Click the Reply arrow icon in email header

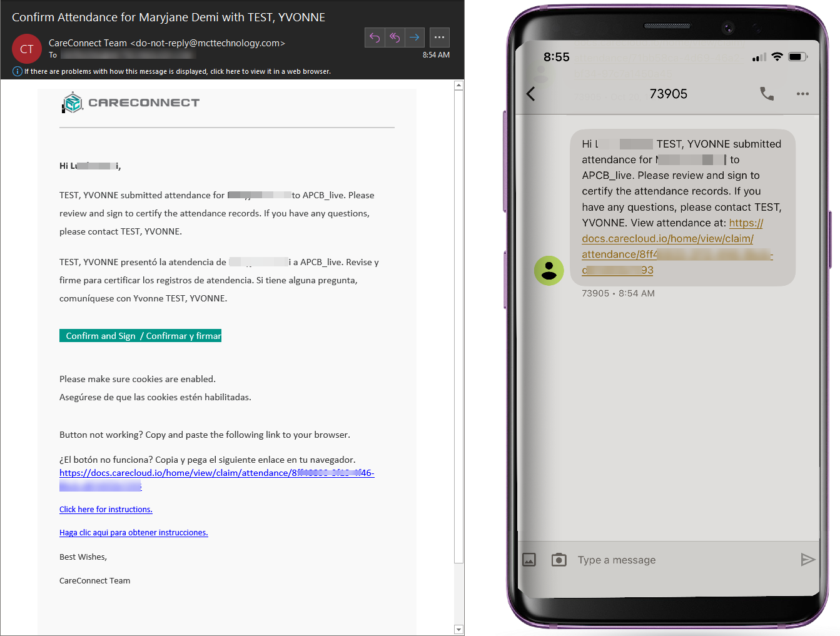coord(375,38)
